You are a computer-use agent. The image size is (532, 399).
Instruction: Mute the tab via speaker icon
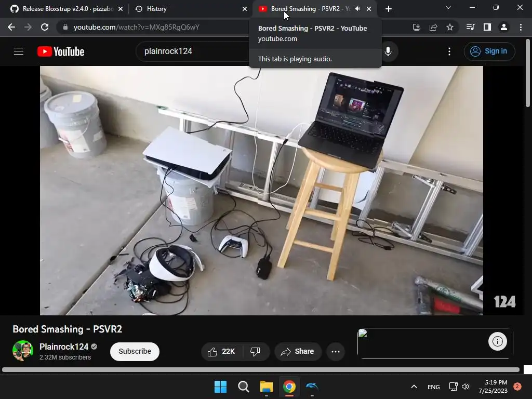pyautogui.click(x=357, y=9)
